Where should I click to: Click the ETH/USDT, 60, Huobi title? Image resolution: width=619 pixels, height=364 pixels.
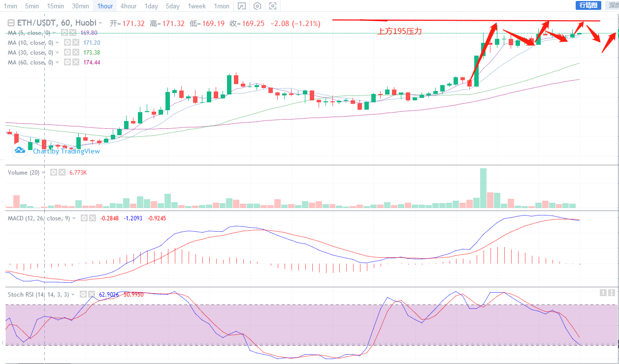pos(57,23)
